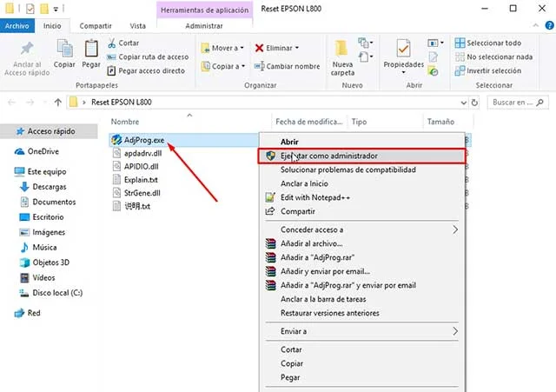Screen dimensions: 556x392
Task: Select Eliminar in the Organizar group
Action: (277, 48)
